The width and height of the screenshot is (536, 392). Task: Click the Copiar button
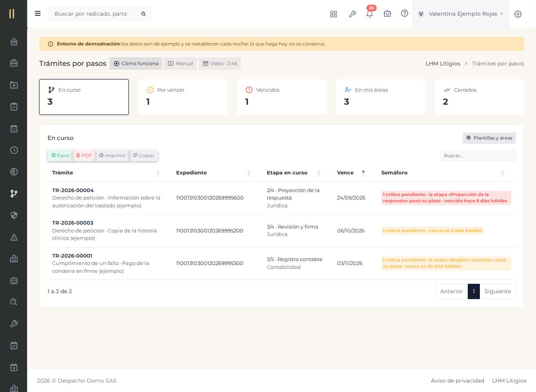click(x=143, y=156)
